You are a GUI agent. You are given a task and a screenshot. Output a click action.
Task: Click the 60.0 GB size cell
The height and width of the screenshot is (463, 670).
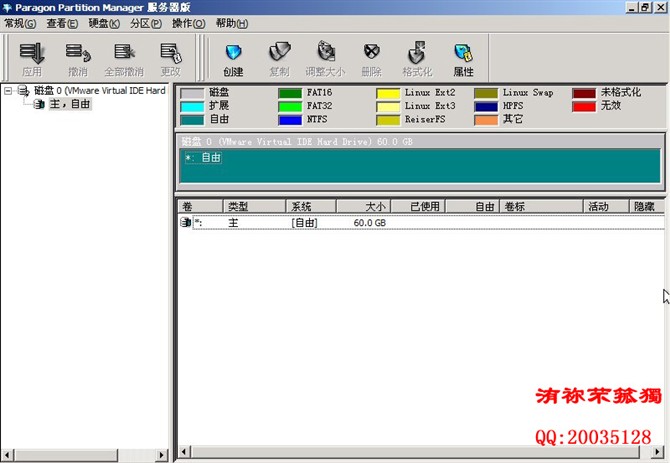coord(370,223)
